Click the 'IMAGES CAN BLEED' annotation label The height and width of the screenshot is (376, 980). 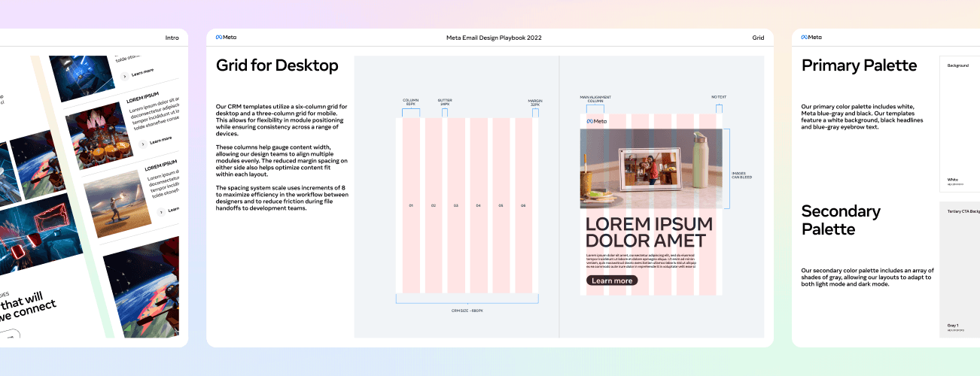pos(741,175)
